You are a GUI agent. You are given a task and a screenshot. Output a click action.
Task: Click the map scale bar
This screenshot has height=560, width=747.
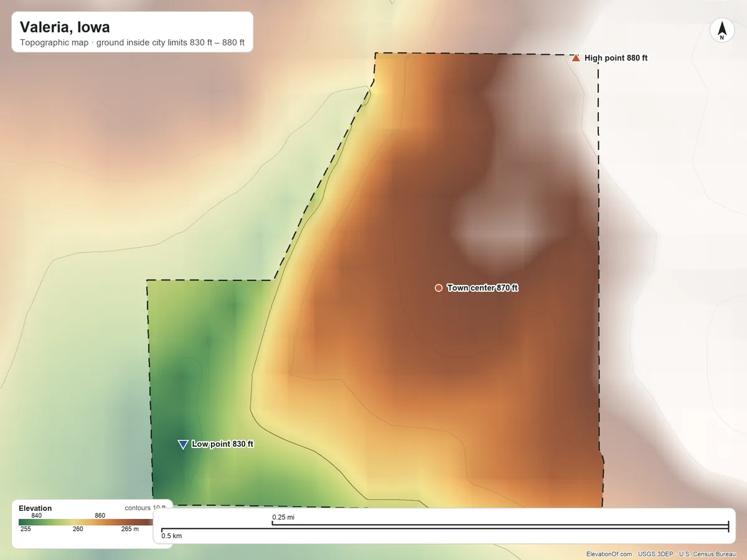pyautogui.click(x=444, y=527)
